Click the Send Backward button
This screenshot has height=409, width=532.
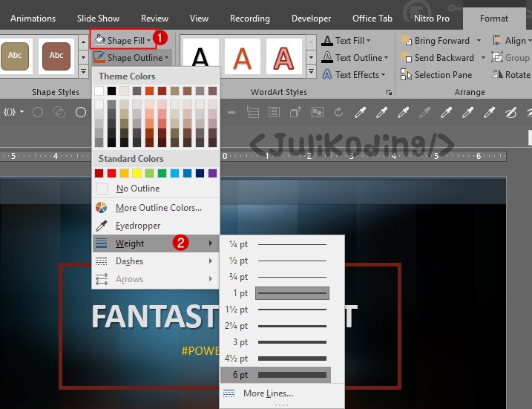click(x=438, y=58)
